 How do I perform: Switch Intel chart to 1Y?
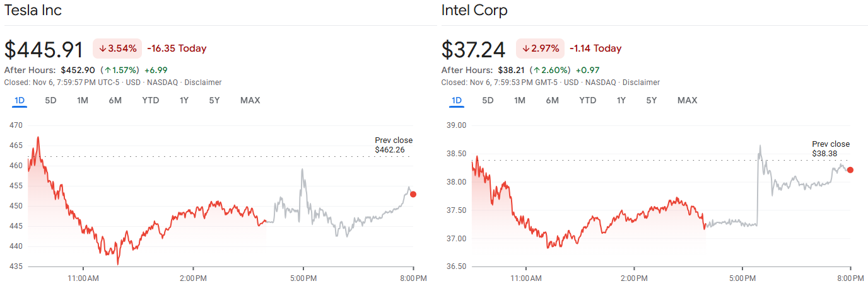point(621,100)
